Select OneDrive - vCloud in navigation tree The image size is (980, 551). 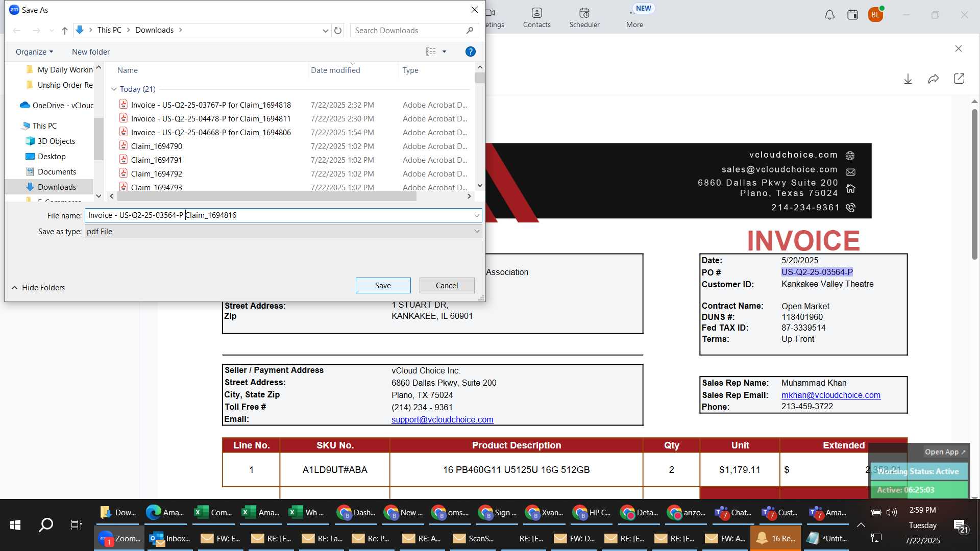pos(62,106)
